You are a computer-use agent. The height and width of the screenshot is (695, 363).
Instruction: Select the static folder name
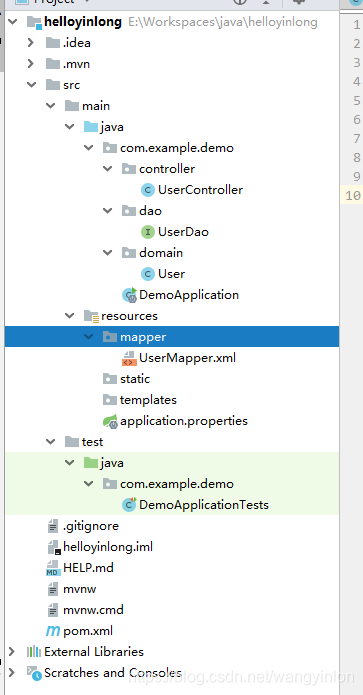[135, 379]
